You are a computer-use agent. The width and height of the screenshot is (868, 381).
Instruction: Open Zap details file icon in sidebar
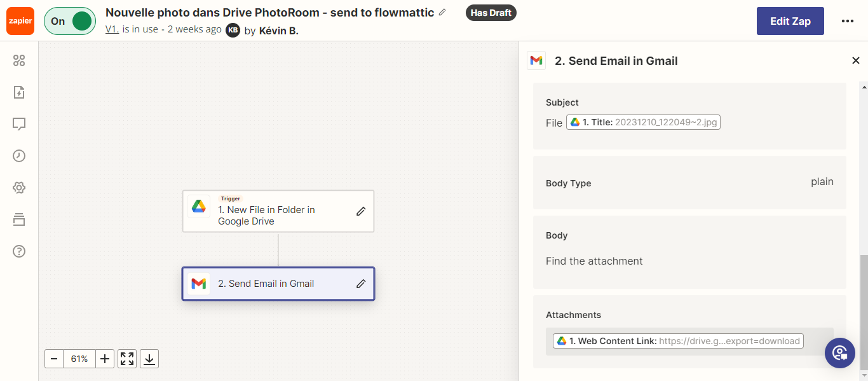click(19, 92)
